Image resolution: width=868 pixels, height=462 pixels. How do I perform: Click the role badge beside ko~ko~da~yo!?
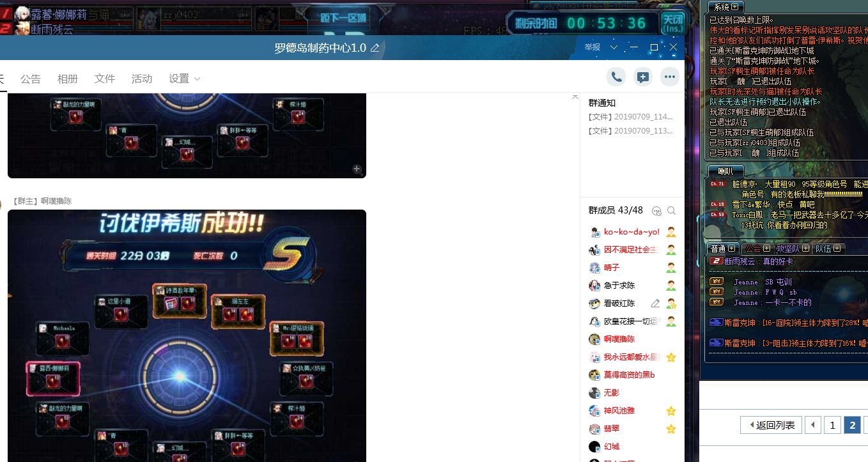(x=671, y=232)
